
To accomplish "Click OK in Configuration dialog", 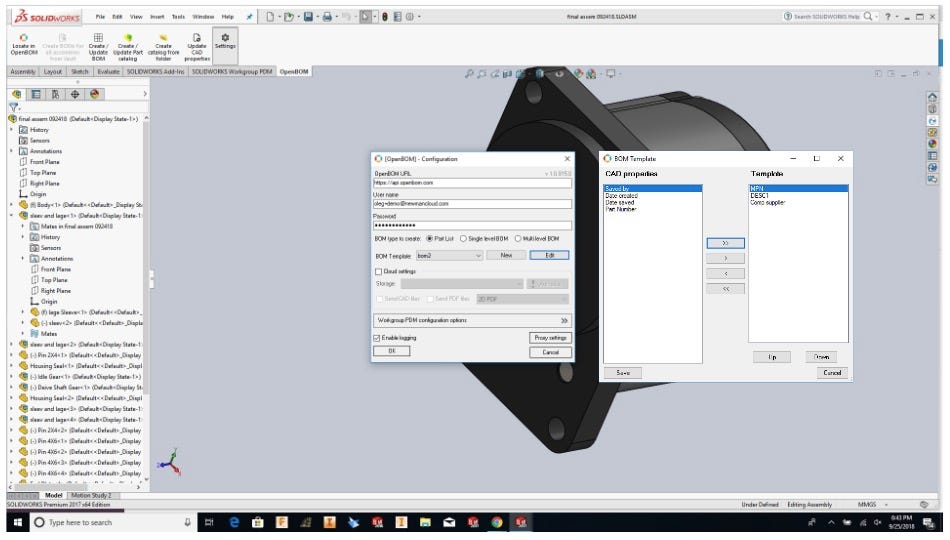I will coord(391,351).
